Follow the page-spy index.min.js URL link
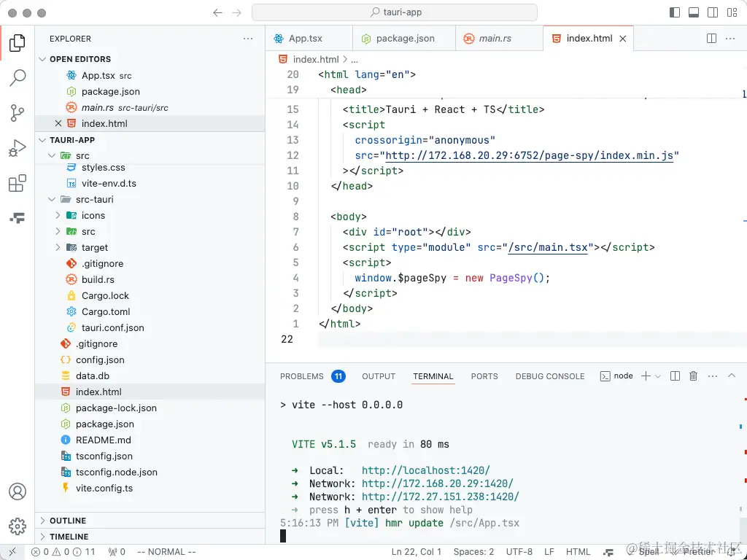 [x=530, y=155]
